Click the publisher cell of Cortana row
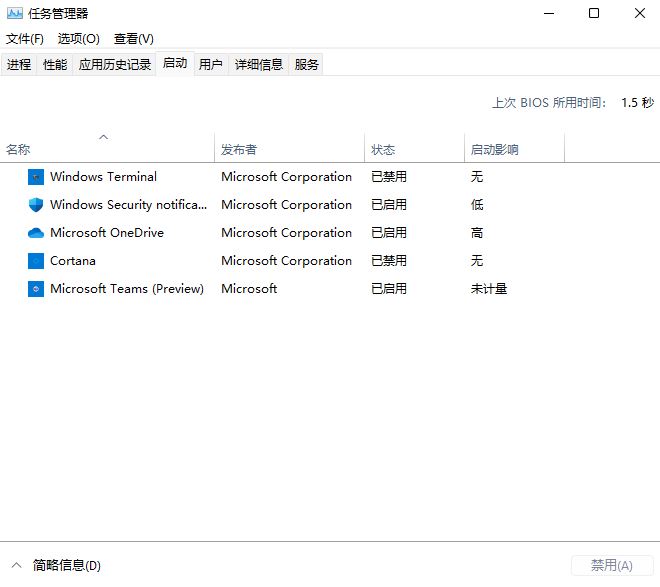Screen dimensions: 660x587 point(287,261)
